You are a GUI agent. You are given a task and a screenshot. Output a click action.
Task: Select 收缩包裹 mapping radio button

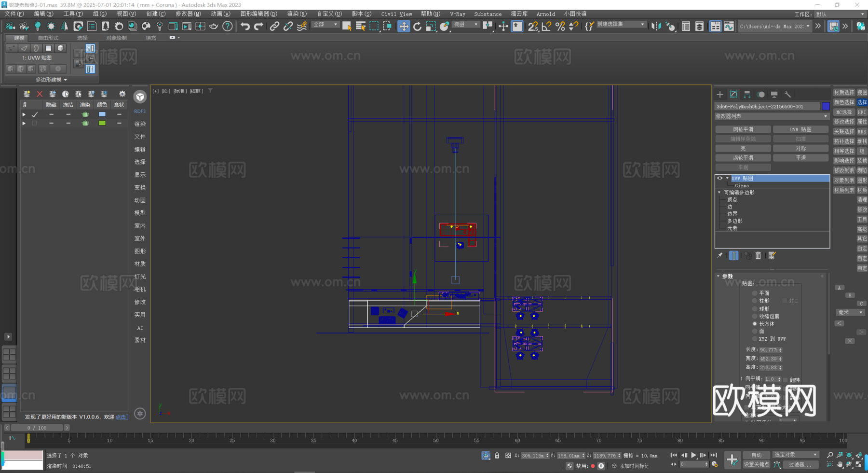pyautogui.click(x=755, y=316)
